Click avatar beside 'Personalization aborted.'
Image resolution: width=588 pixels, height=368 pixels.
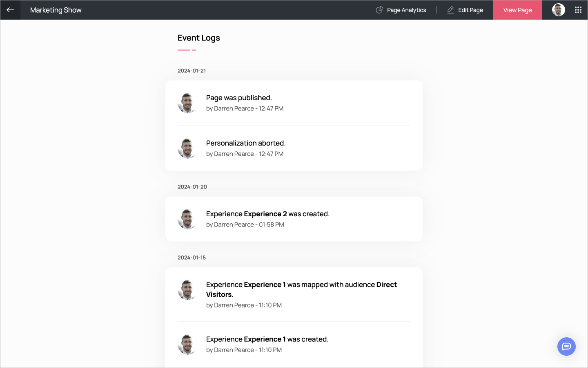pos(187,148)
